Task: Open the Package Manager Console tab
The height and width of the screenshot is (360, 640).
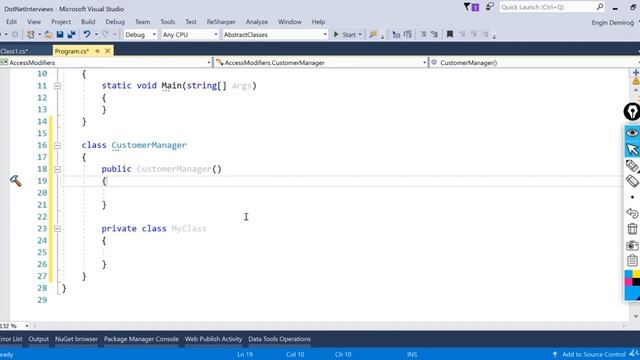Action: coord(141,339)
